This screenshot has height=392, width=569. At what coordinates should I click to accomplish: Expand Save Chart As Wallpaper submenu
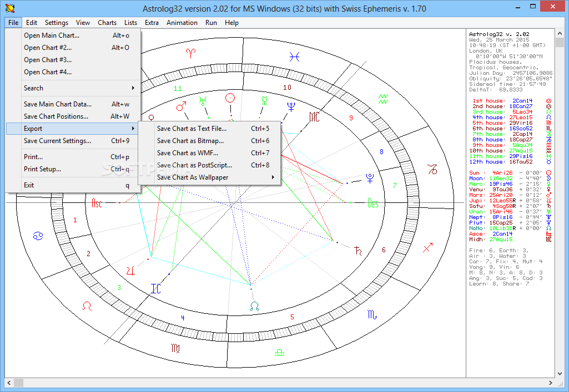(x=209, y=177)
